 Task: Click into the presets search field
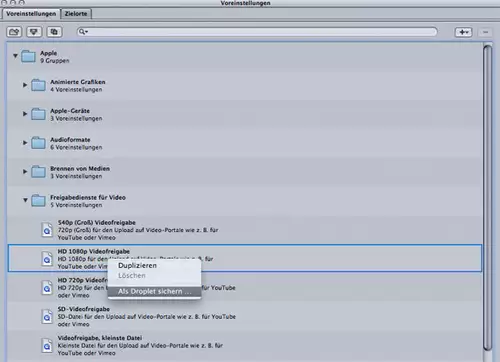pos(257,32)
